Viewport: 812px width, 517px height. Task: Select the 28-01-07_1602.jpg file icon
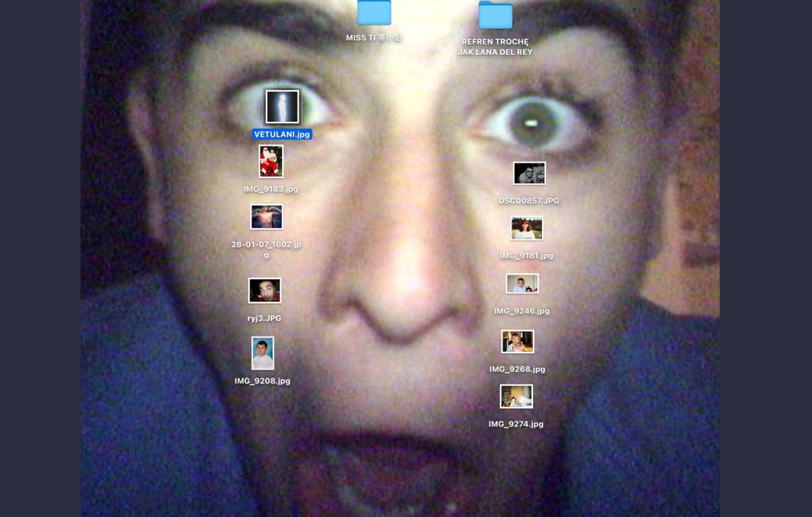266,217
